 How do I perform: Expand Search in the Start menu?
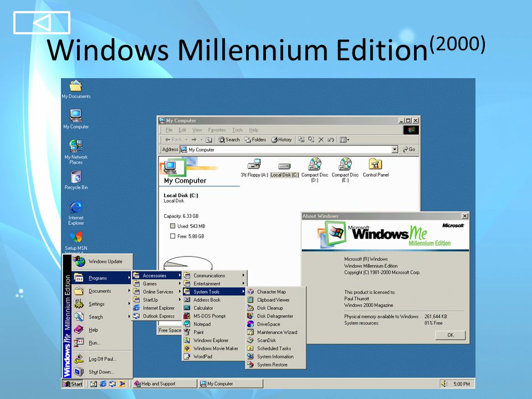102,316
